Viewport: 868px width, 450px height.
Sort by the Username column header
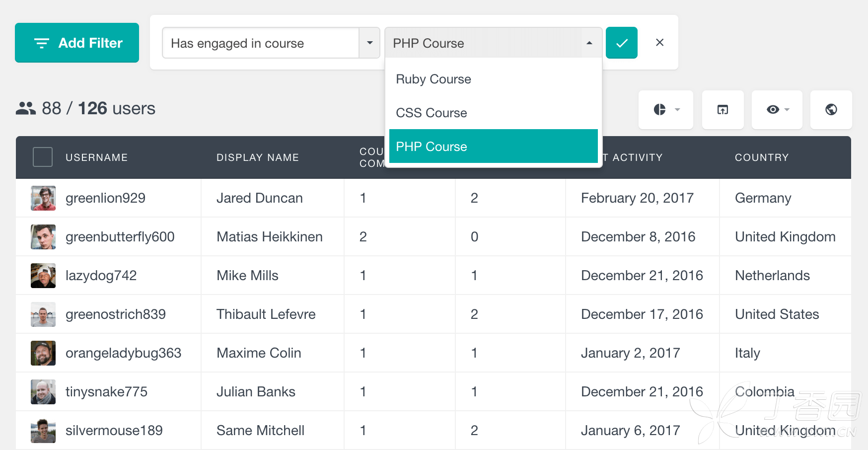(x=97, y=157)
